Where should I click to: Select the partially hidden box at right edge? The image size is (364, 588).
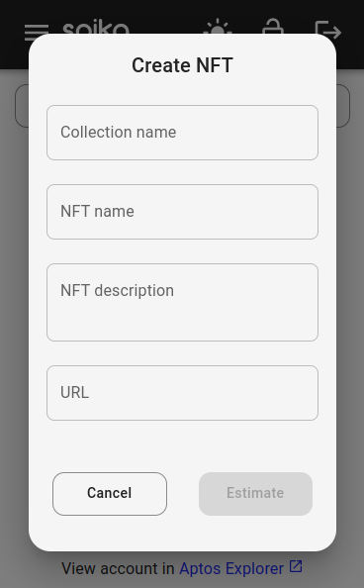pyautogui.click(x=343, y=106)
